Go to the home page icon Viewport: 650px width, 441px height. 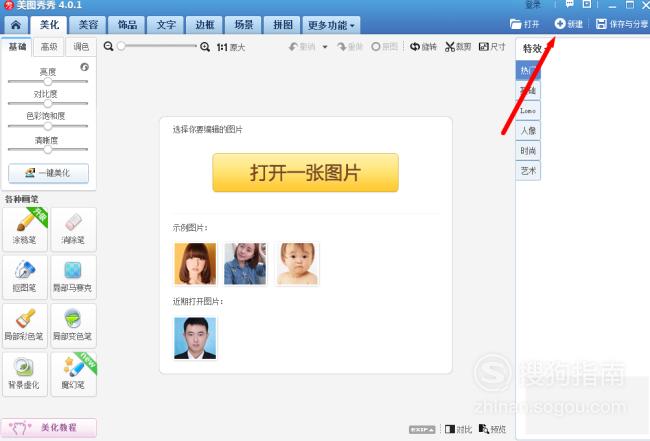[16, 25]
